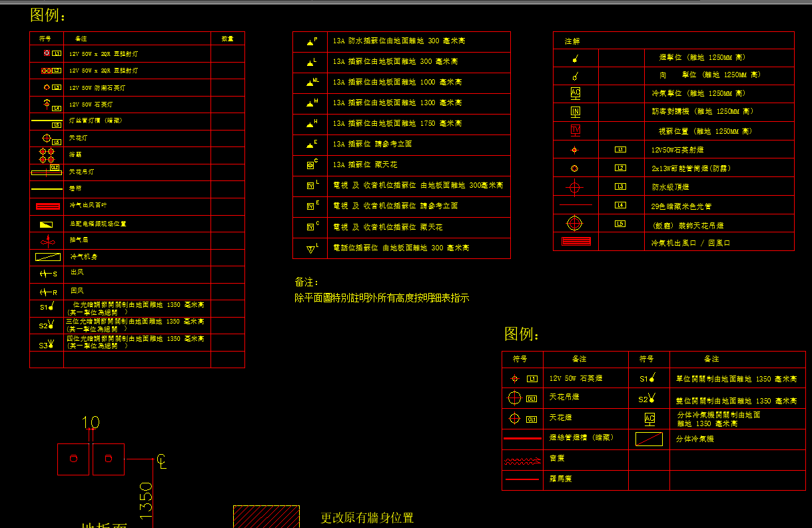Select the '13A 插蘇位由地板面離地 1750 毫米高' text
Viewport: 812px width, 528px height.
pyautogui.click(x=397, y=123)
